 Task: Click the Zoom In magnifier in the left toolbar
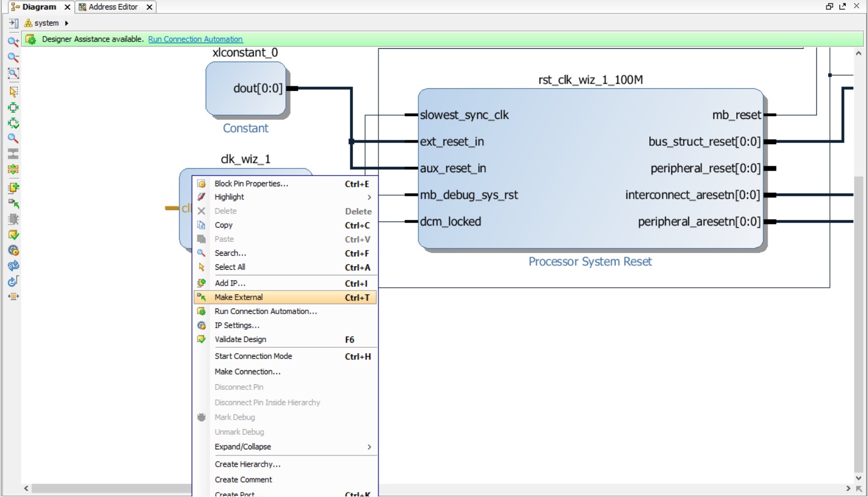(x=13, y=41)
